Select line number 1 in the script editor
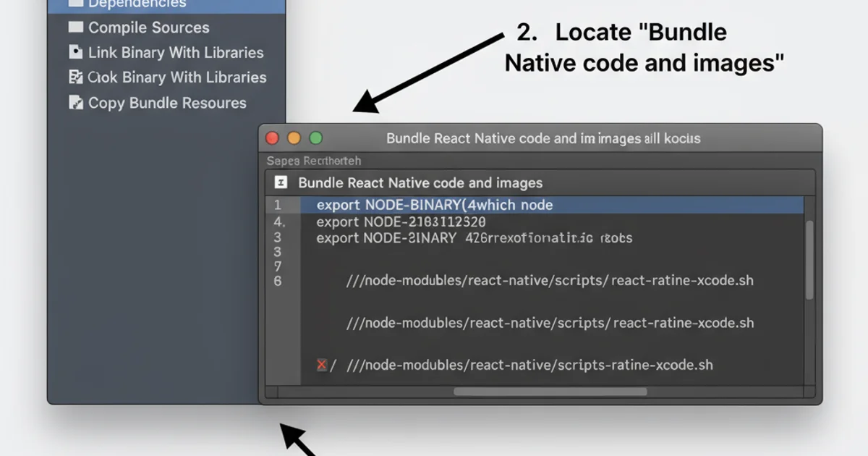The height and width of the screenshot is (456, 868). coord(278,205)
